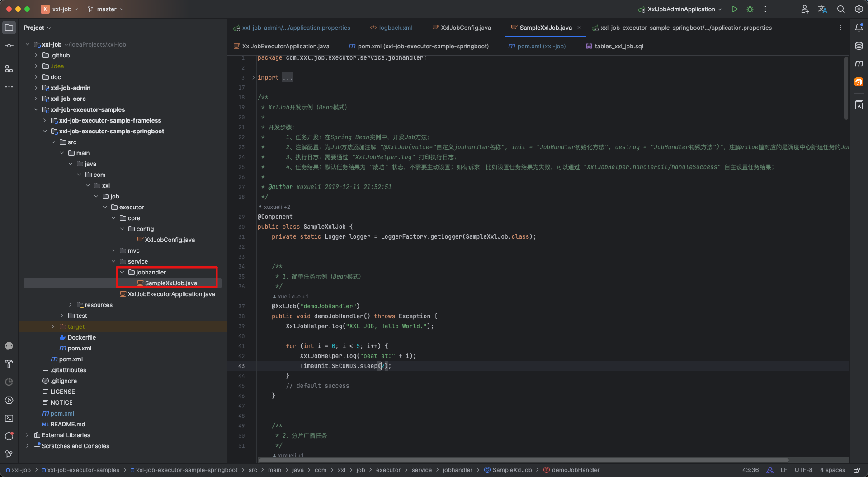This screenshot has height=477, width=868.
Task: Open the Notifications bell
Action: (859, 28)
